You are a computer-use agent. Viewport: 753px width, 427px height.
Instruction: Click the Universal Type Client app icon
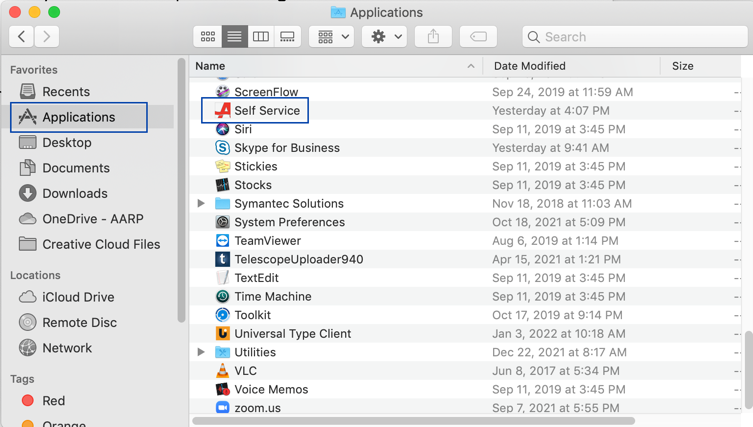[x=222, y=333]
